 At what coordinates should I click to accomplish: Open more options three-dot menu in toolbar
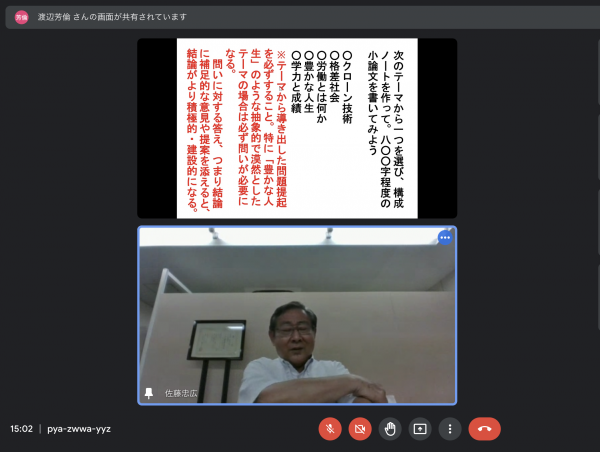pos(450,429)
